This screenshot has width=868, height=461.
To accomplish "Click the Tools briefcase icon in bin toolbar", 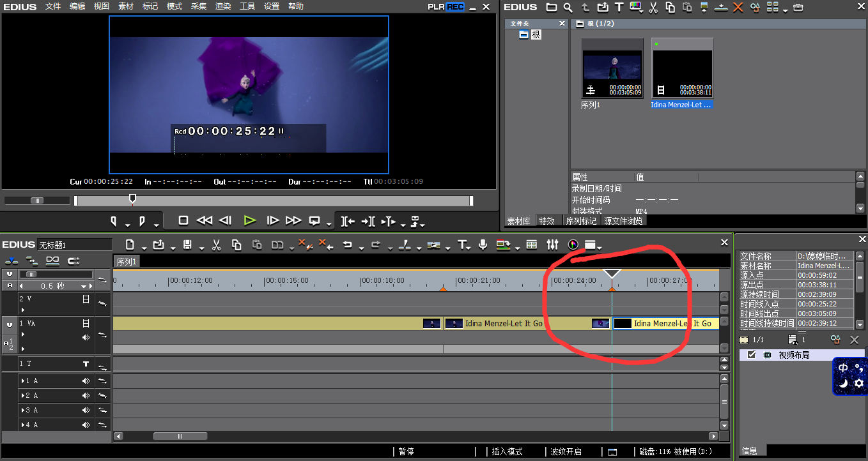I will click(x=798, y=8).
